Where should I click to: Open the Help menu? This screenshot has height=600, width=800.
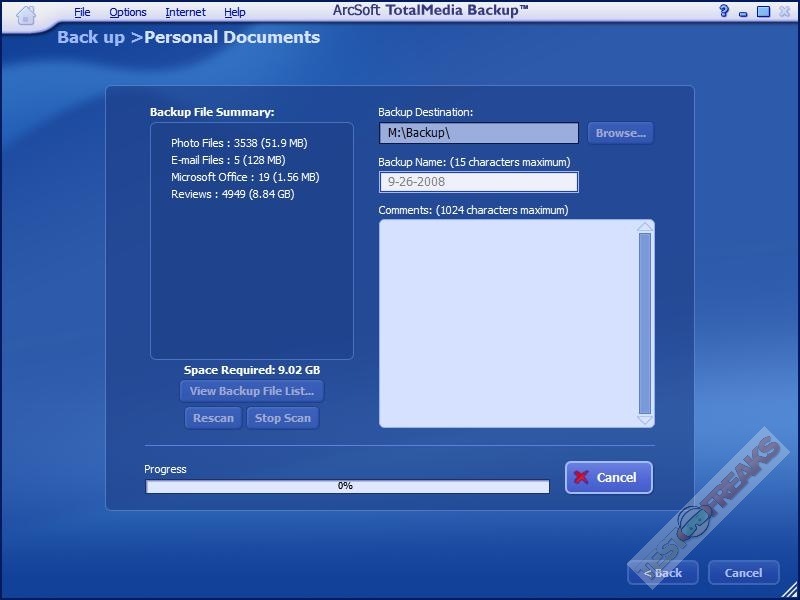tap(235, 12)
